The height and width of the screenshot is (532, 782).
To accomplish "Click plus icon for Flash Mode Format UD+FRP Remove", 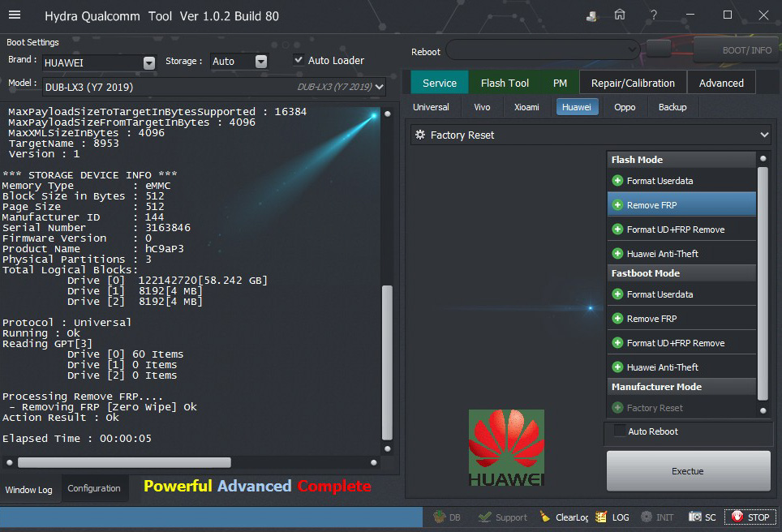I will (x=617, y=230).
